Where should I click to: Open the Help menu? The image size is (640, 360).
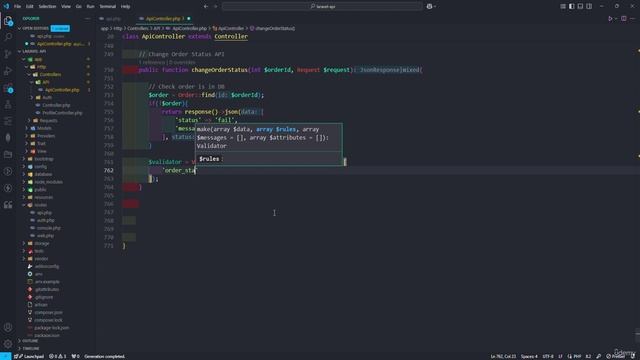point(125,7)
